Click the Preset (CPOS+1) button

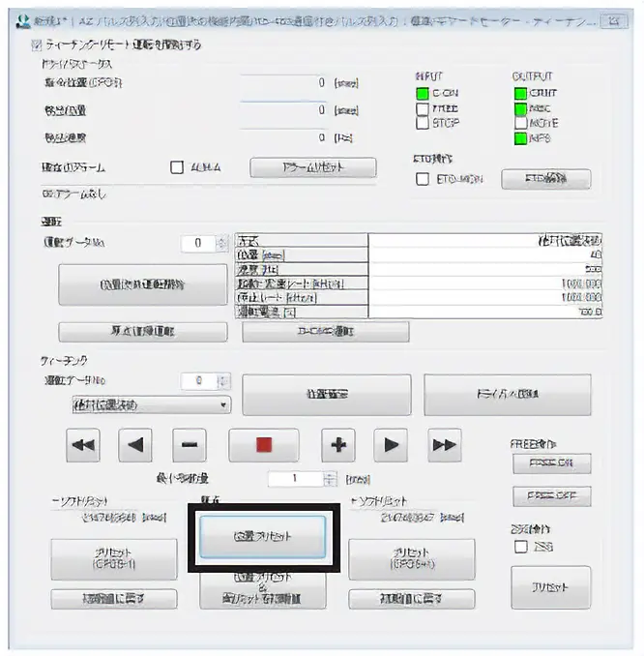click(412, 559)
